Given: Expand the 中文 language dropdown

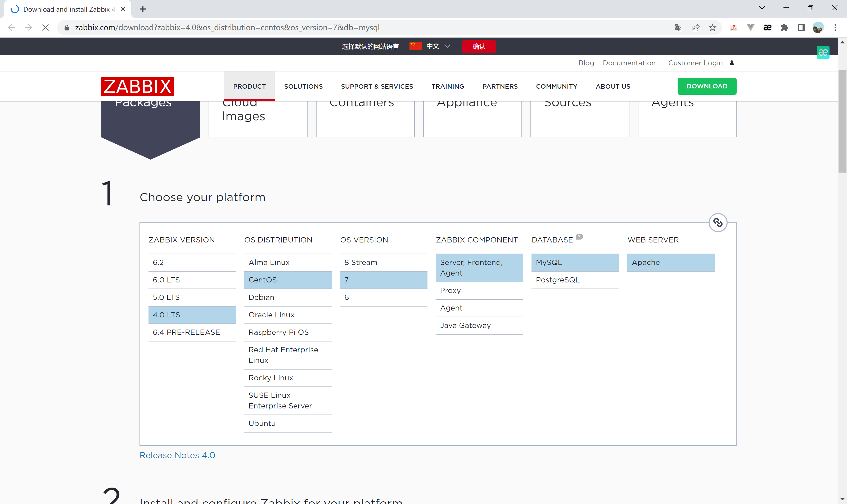Looking at the screenshot, I should 438,46.
